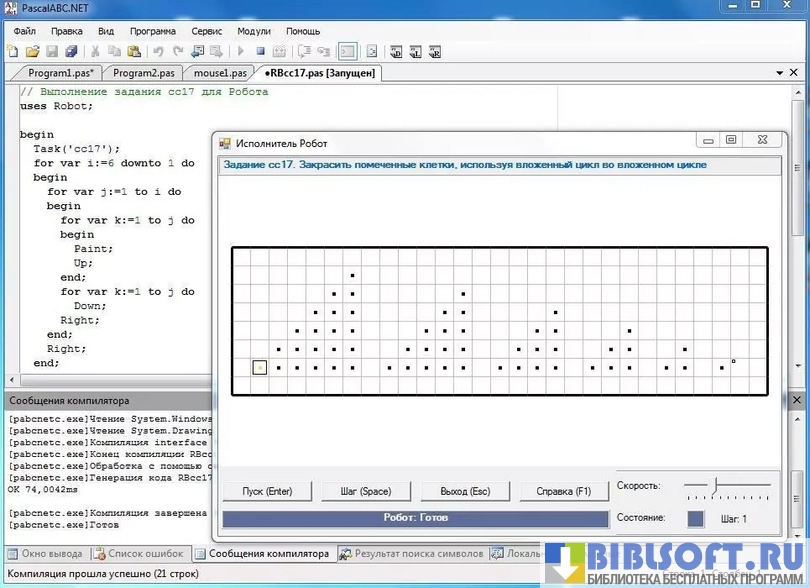Click the Undo arrow icon
This screenshot has width=810, height=588.
coord(158,51)
